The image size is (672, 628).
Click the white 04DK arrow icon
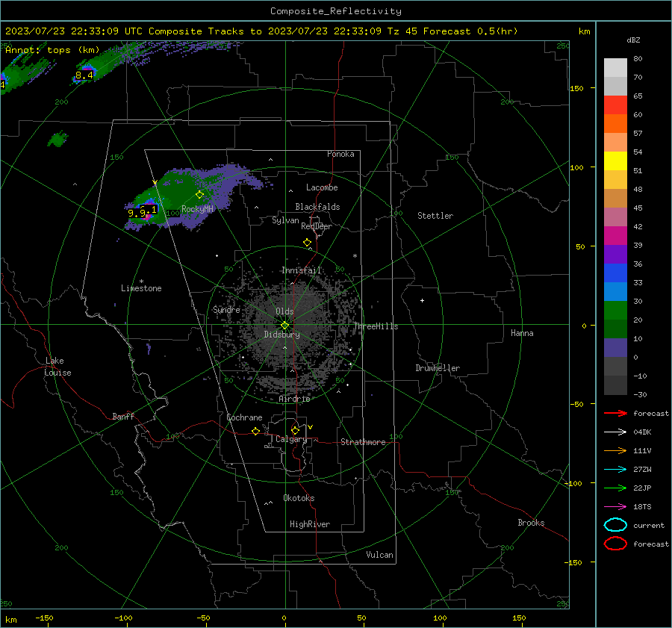coord(615,432)
